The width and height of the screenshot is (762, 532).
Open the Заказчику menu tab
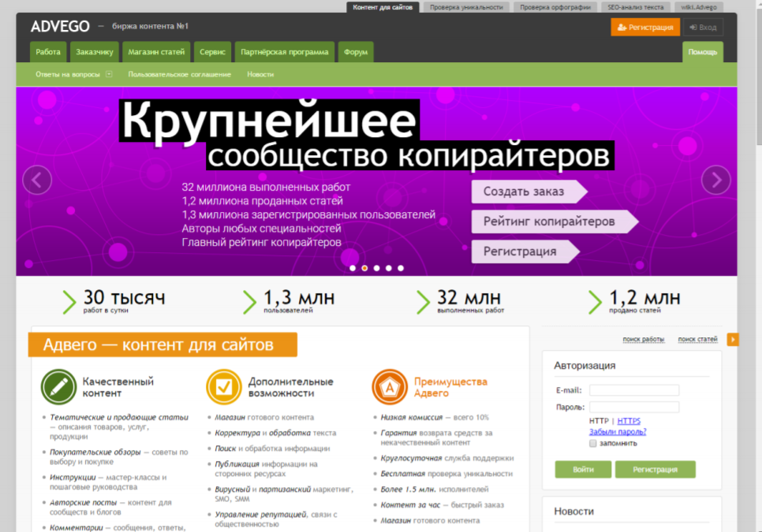click(95, 52)
